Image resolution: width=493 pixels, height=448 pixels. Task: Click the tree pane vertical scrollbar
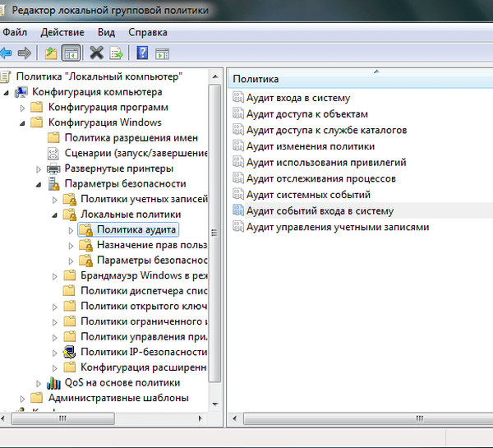point(216,247)
